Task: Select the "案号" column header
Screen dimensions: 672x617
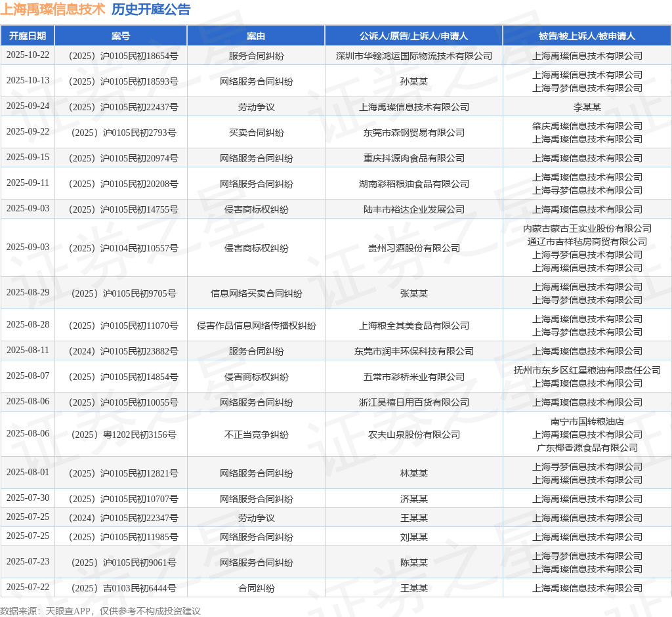Action: pyautogui.click(x=121, y=36)
